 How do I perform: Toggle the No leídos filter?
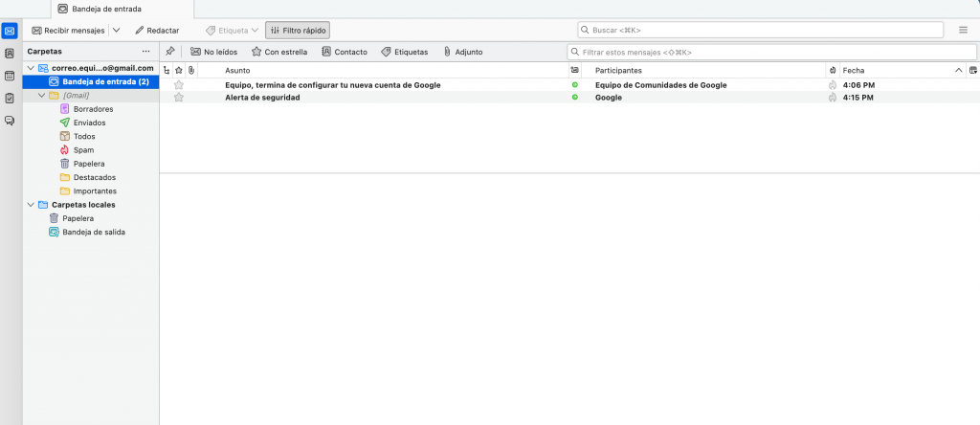point(213,52)
